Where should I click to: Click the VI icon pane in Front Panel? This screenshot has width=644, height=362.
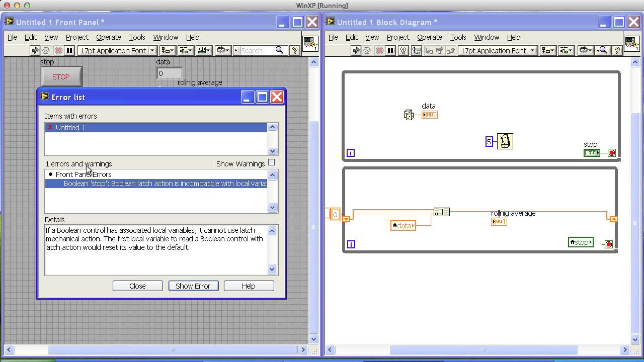[309, 43]
